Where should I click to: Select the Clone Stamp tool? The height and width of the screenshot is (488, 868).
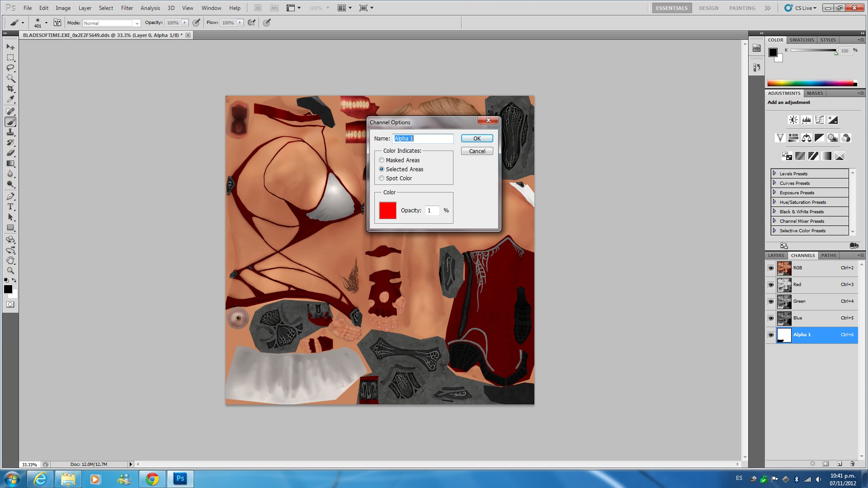[10, 132]
